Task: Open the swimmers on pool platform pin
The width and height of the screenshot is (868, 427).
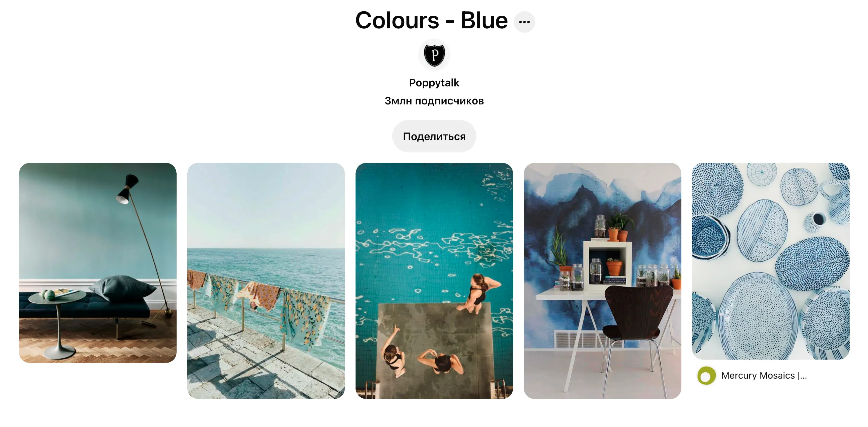Action: pos(434,281)
